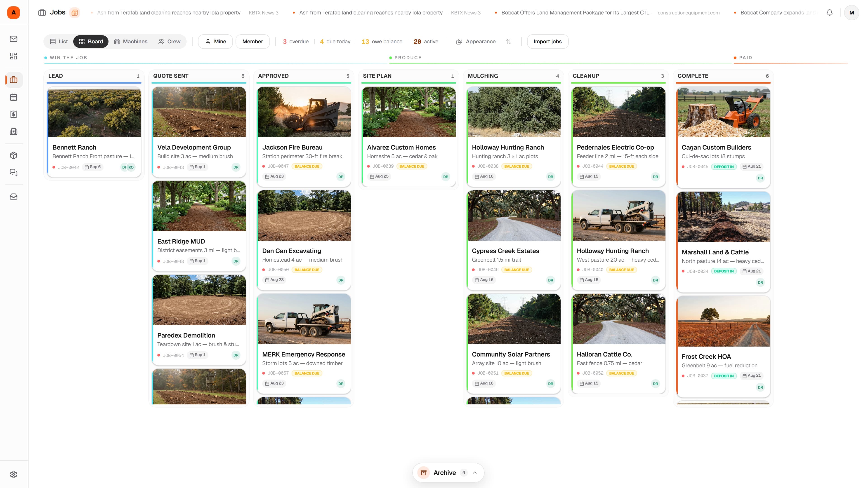Click Sep 6 date chip on Bennett Ranch

pos(93,167)
